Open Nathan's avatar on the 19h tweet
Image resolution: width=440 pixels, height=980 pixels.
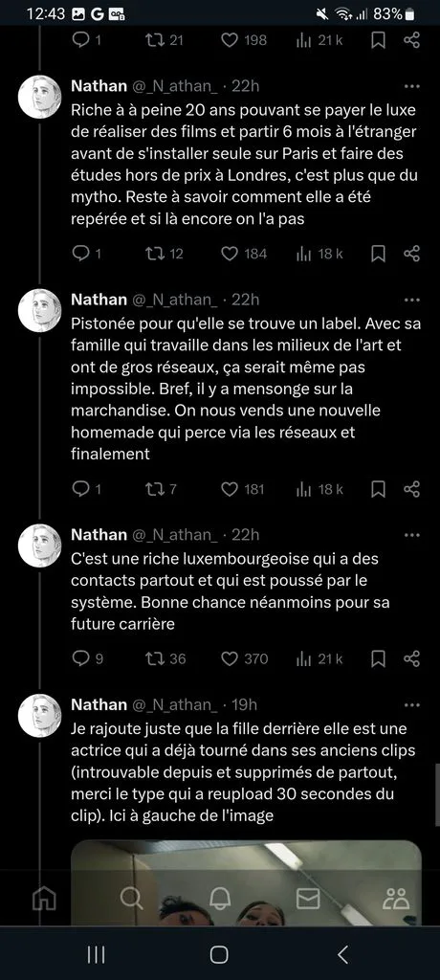pos(39,715)
